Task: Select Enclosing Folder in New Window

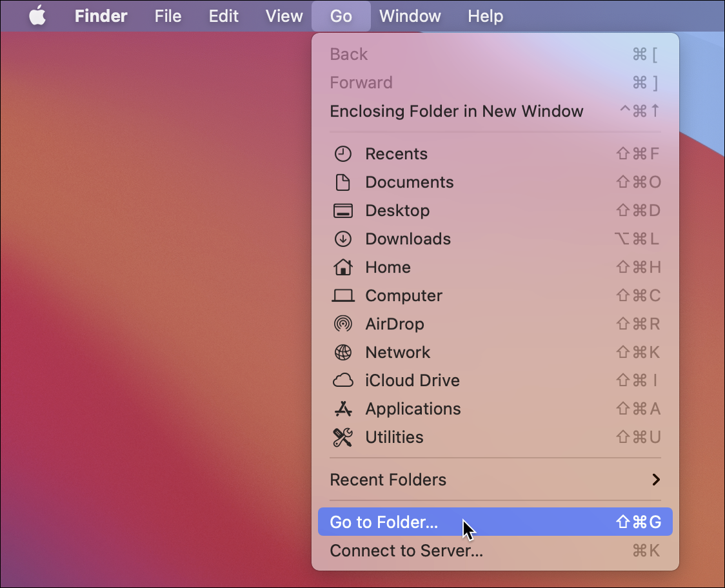Action: tap(456, 112)
